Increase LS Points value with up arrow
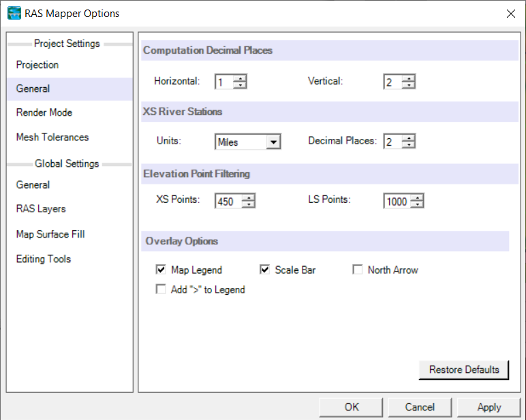The height and width of the screenshot is (420, 526). click(417, 197)
